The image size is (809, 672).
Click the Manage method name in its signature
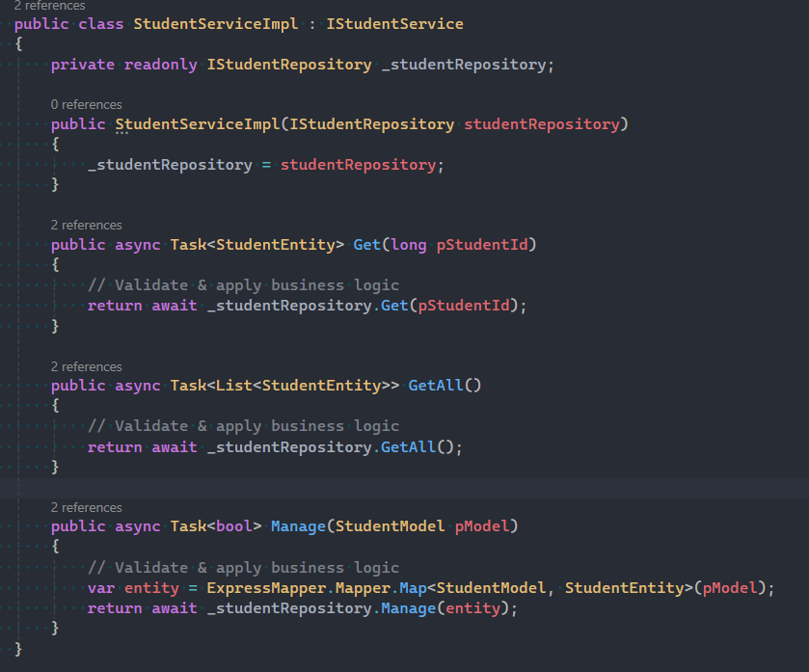point(298,526)
